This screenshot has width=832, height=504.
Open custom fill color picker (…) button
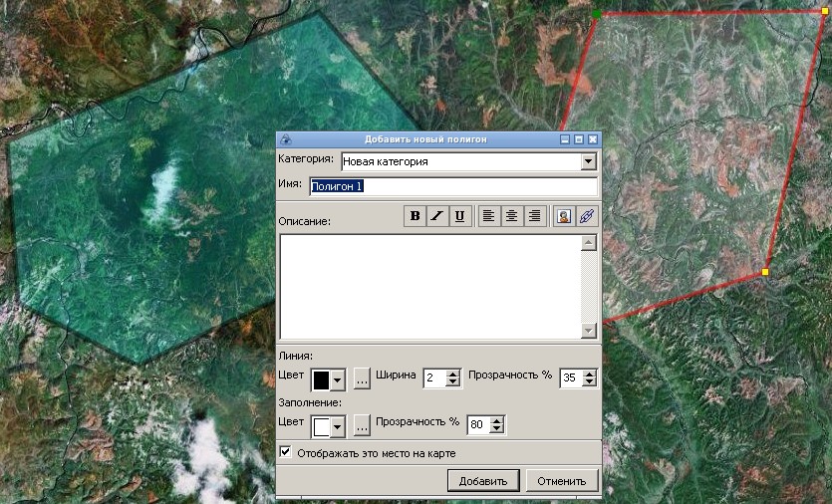[x=362, y=424]
